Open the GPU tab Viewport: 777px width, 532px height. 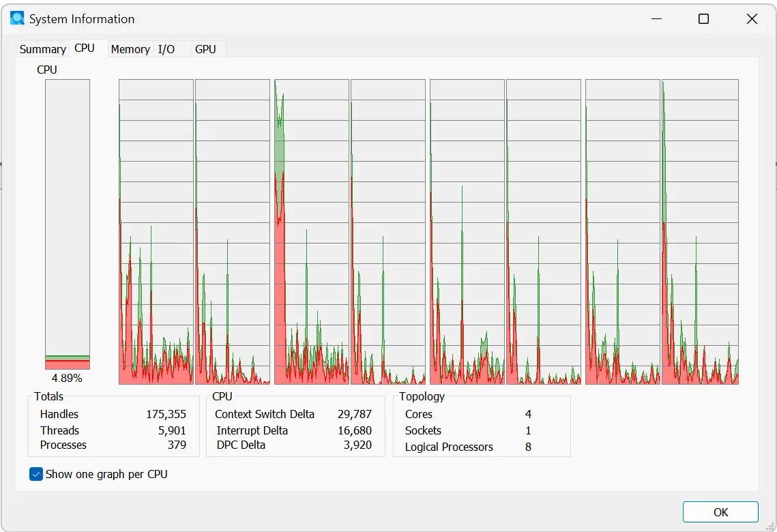[205, 49]
